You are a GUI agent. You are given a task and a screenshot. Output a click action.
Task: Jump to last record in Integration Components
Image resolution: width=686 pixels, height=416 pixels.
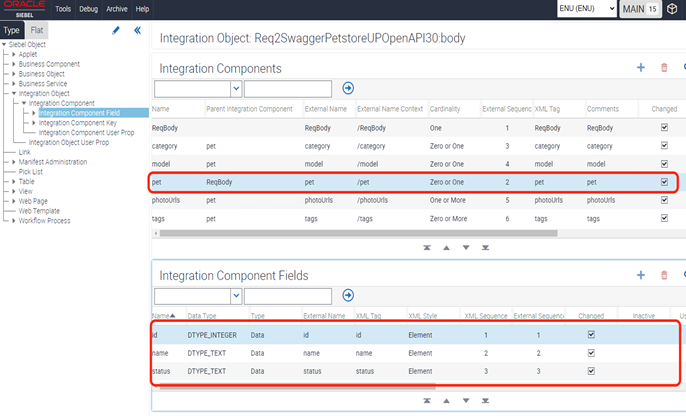coord(485,248)
